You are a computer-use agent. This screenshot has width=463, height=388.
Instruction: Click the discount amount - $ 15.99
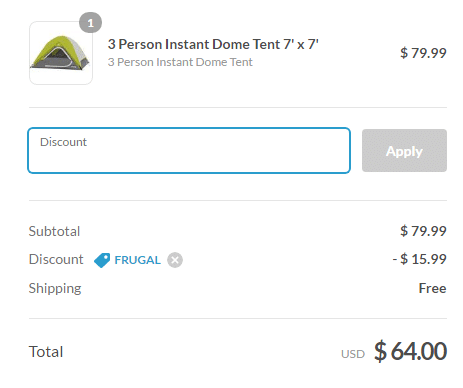pos(419,259)
